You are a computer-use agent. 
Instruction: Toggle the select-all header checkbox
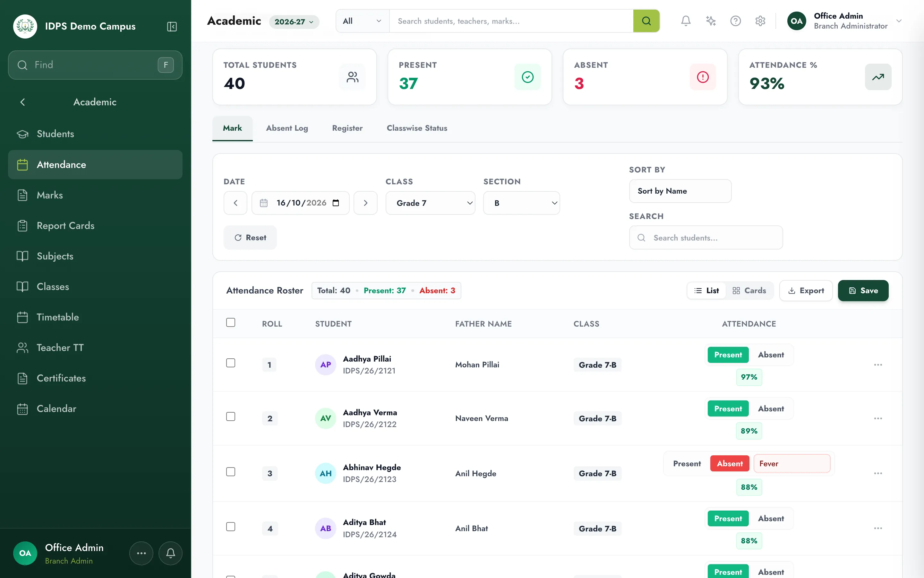click(x=231, y=322)
